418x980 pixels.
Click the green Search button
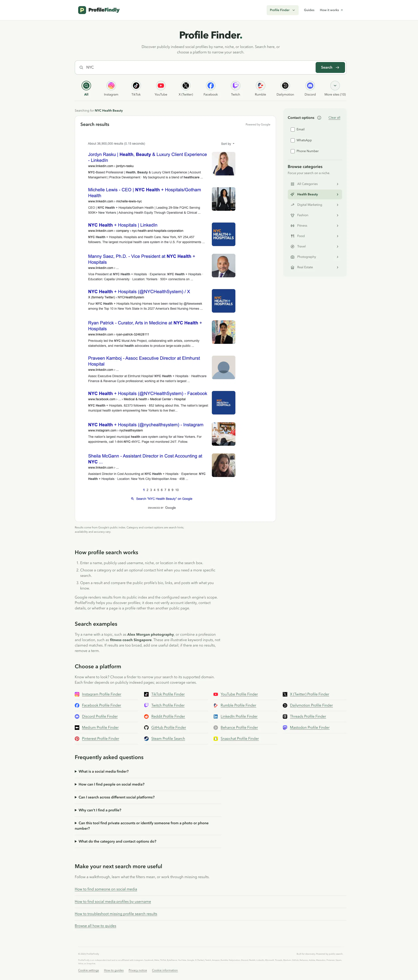pos(330,67)
